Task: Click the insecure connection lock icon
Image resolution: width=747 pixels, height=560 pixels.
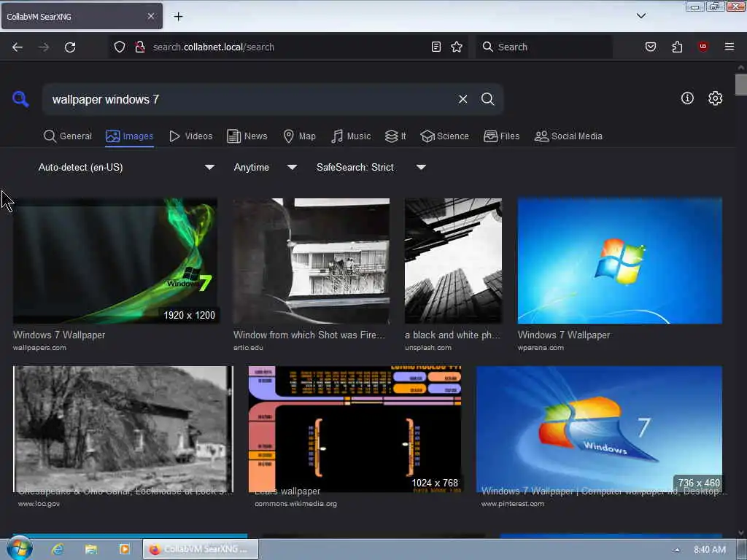Action: click(x=139, y=47)
